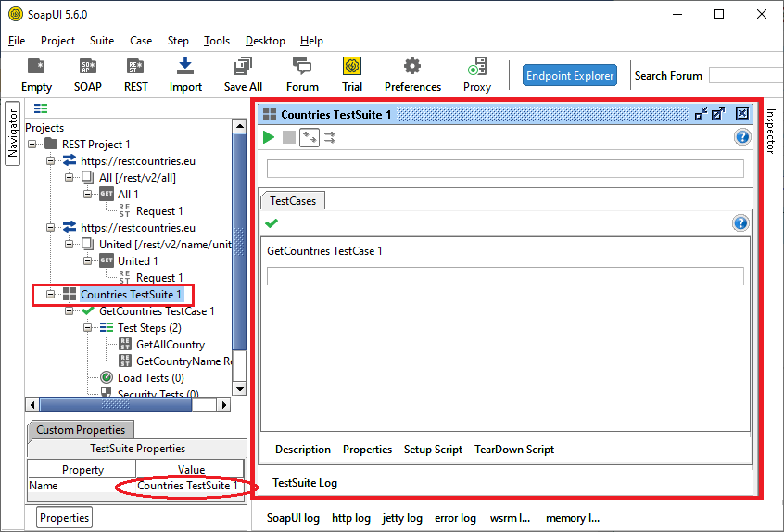This screenshot has width=784, height=532.
Task: Select Request 1 under All 1
Action: pyautogui.click(x=159, y=211)
